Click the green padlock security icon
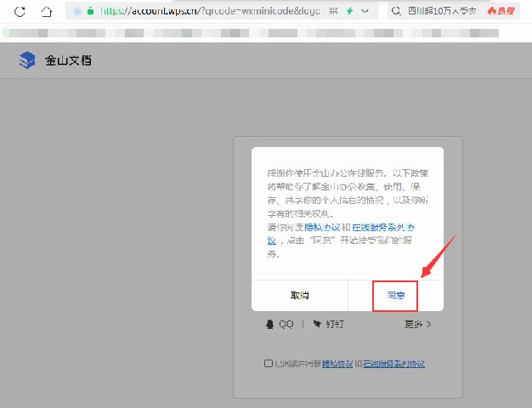Screen dimensions: 532x408 [x=90, y=11]
